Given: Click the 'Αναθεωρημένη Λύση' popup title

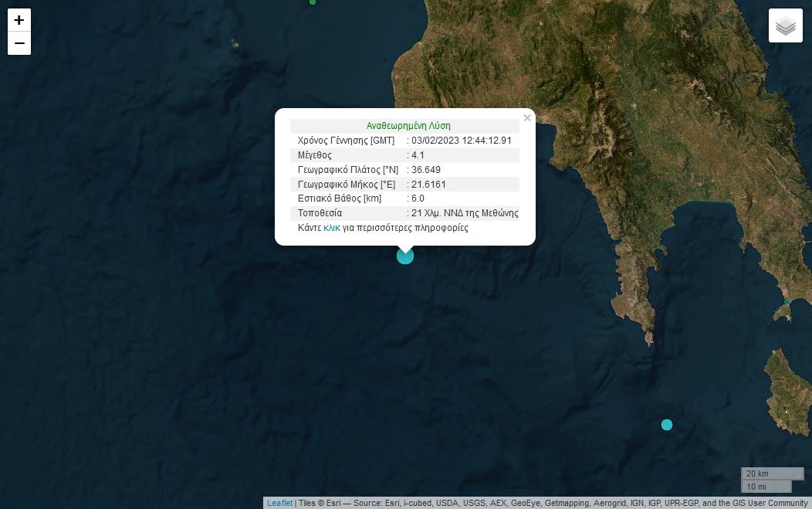Looking at the screenshot, I should (408, 125).
